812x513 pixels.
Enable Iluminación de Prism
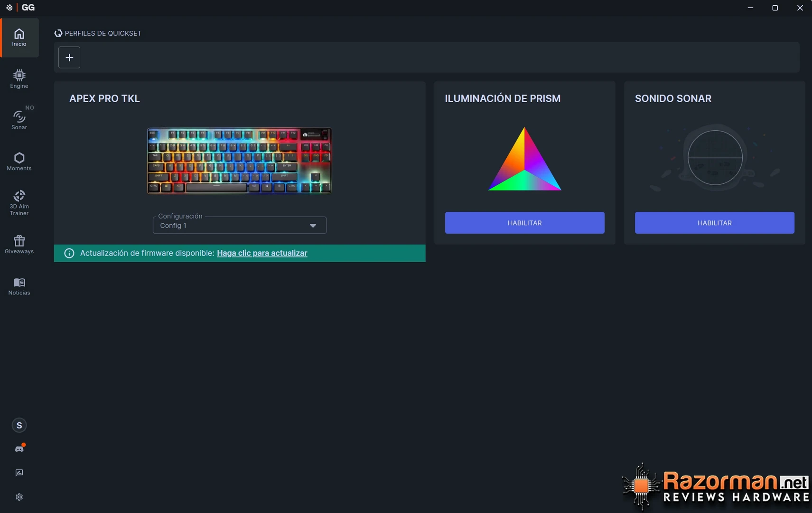tap(524, 223)
